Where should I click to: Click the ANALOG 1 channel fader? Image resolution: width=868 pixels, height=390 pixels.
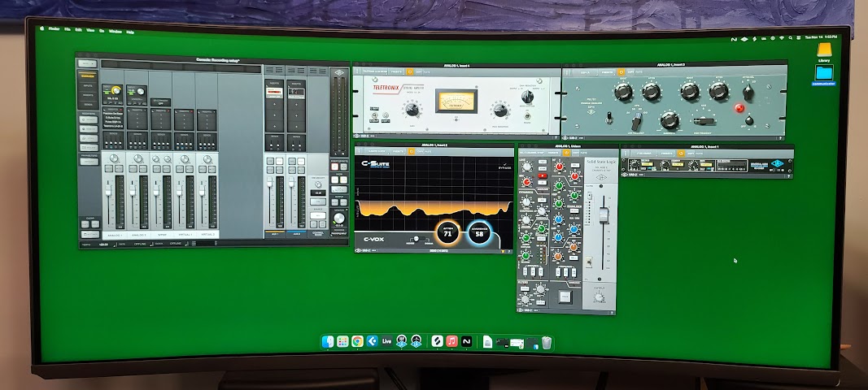108,190
